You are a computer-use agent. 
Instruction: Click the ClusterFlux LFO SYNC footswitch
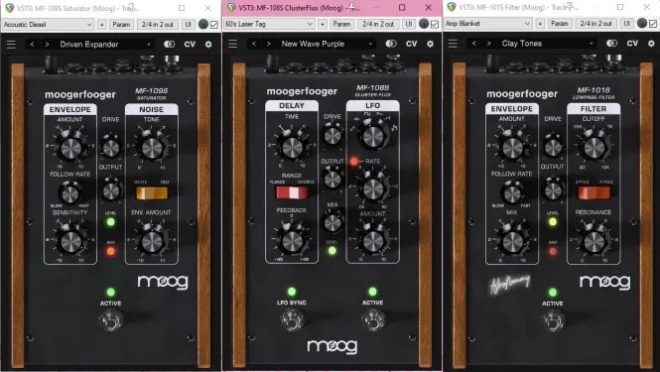(x=291, y=319)
